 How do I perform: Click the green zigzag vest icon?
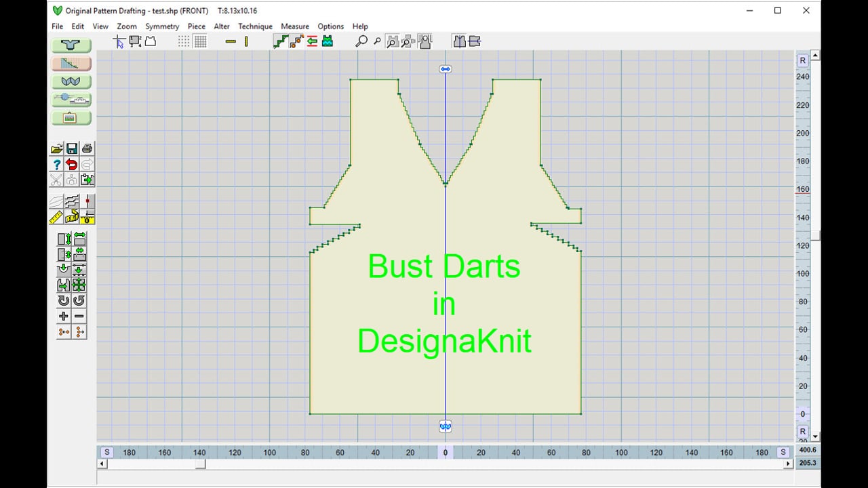click(x=328, y=41)
